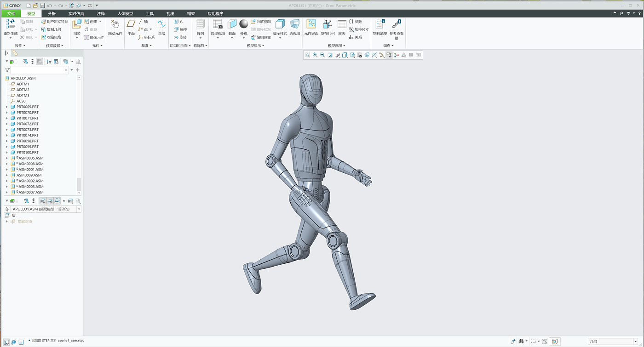Click the zoom in icon in graphics toolbar

(315, 55)
